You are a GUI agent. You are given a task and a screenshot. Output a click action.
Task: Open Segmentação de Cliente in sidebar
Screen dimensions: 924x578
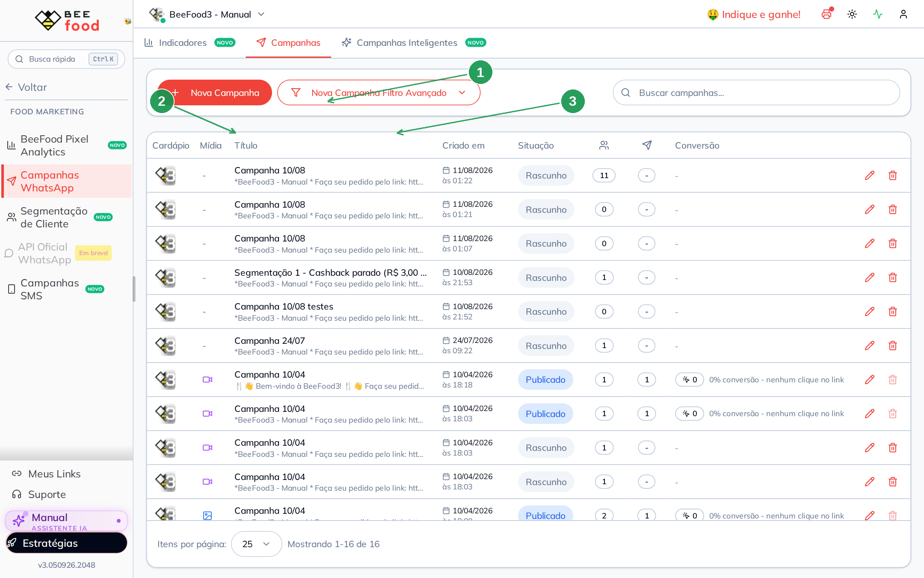[67, 217]
